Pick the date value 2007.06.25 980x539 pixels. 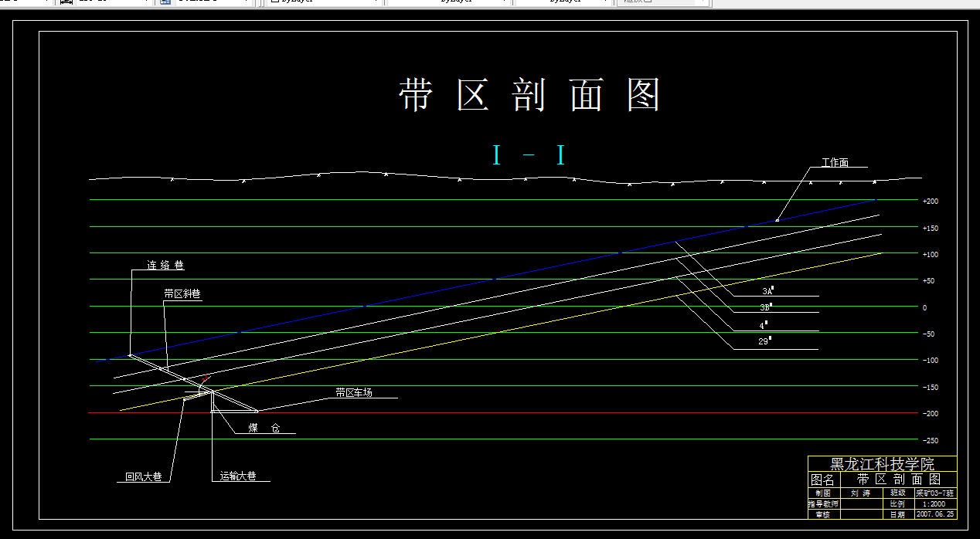click(x=935, y=514)
